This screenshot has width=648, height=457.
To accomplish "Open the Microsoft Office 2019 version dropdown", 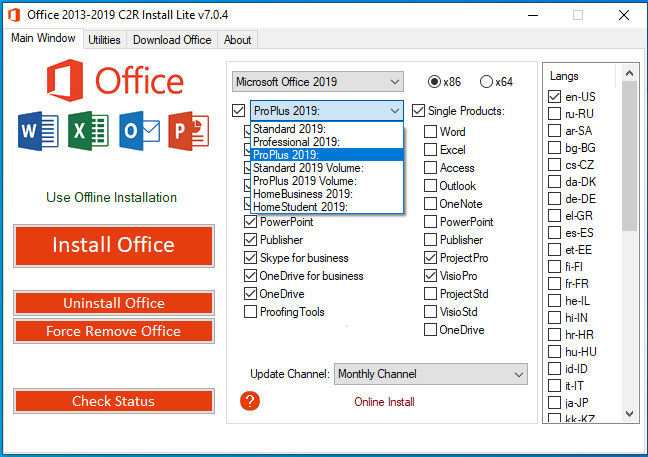I will pyautogui.click(x=318, y=82).
